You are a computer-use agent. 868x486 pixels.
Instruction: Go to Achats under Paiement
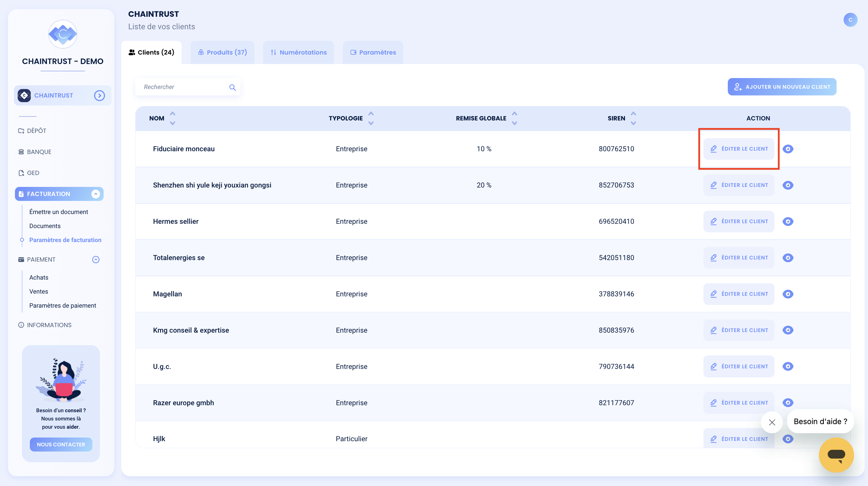(39, 277)
